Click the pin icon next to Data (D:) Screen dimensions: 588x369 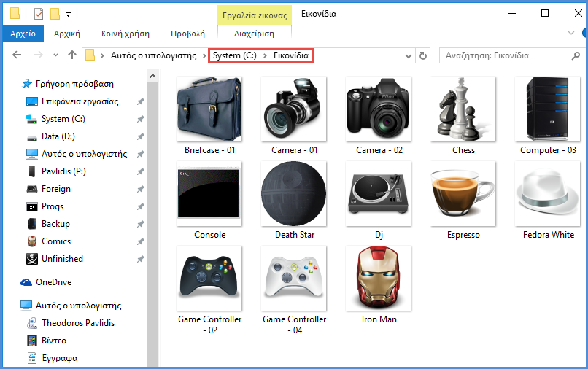coord(140,136)
